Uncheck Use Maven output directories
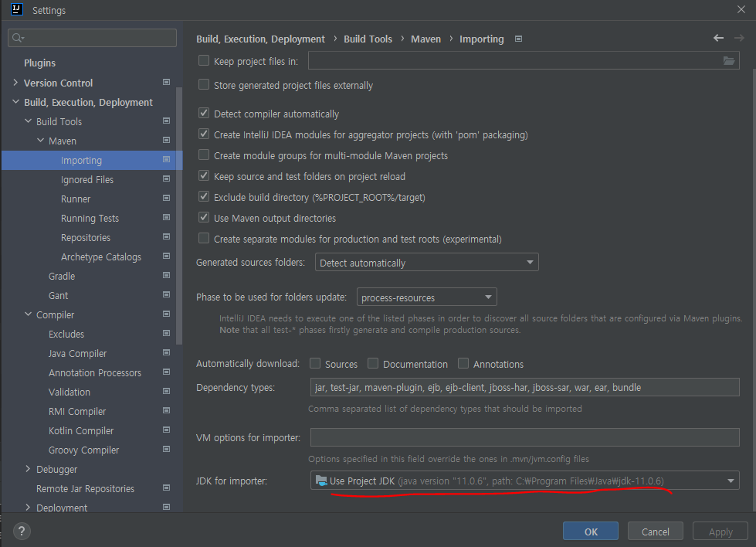 pyautogui.click(x=204, y=217)
